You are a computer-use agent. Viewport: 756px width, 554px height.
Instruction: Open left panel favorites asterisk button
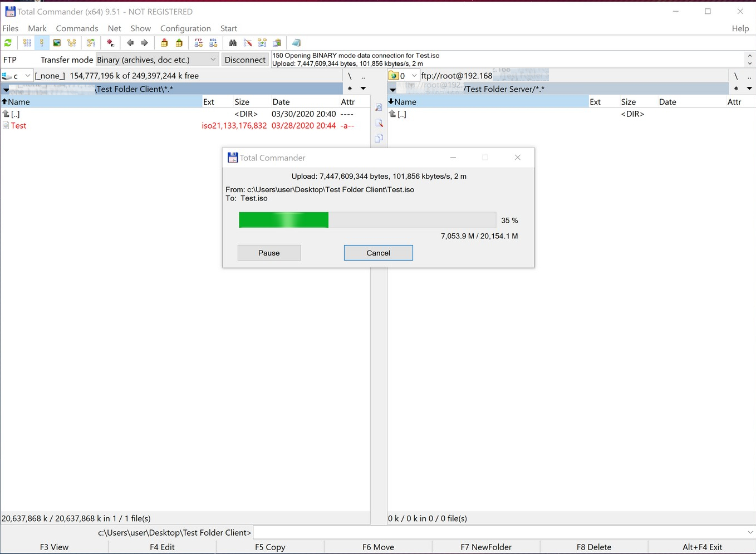[x=350, y=89]
